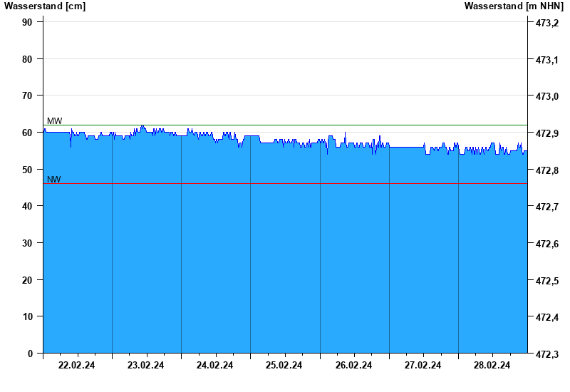Select the 24.02.24 date label

point(214,365)
